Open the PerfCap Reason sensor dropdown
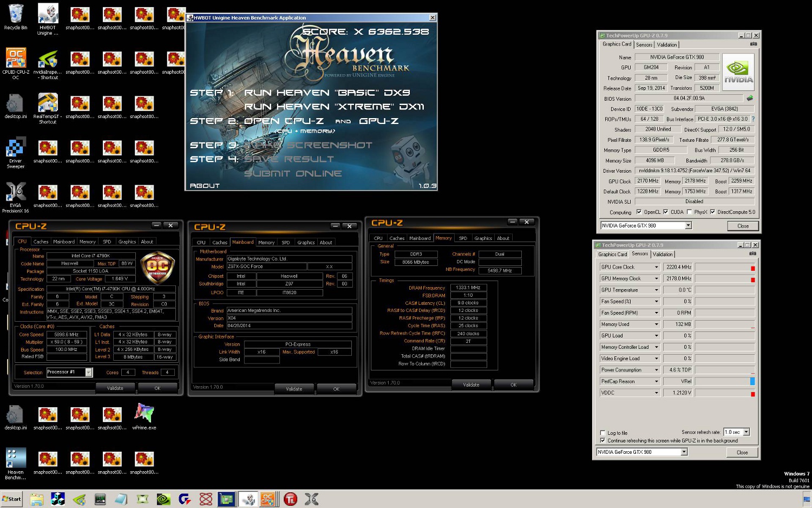 point(657,381)
